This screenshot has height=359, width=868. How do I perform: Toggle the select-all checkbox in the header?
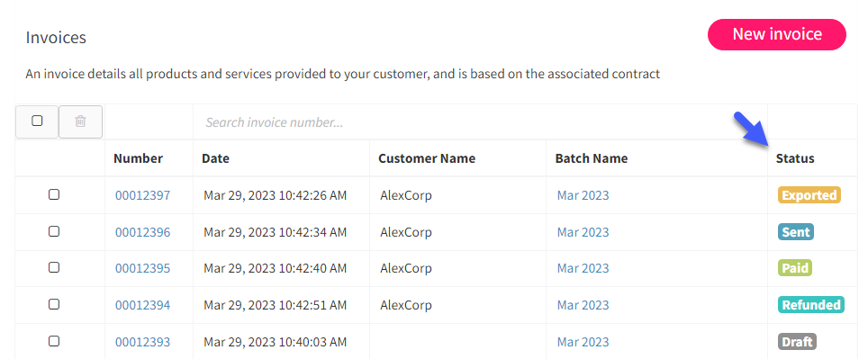click(37, 121)
